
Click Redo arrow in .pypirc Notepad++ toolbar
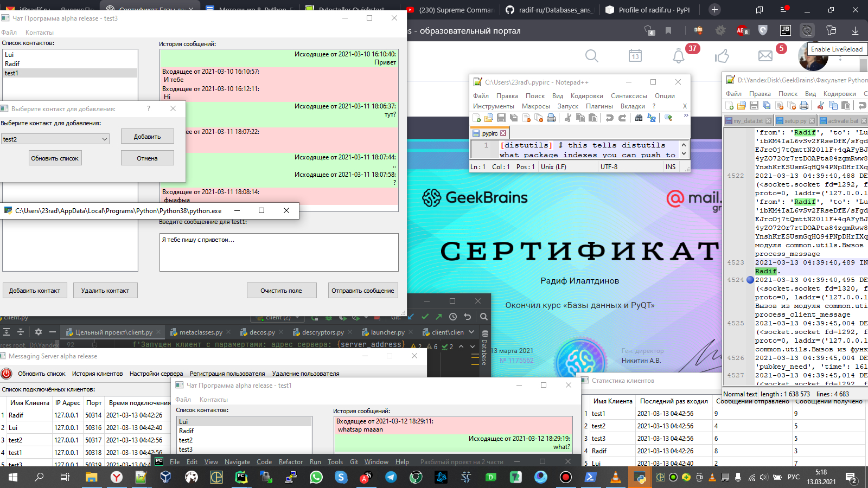pyautogui.click(x=622, y=118)
